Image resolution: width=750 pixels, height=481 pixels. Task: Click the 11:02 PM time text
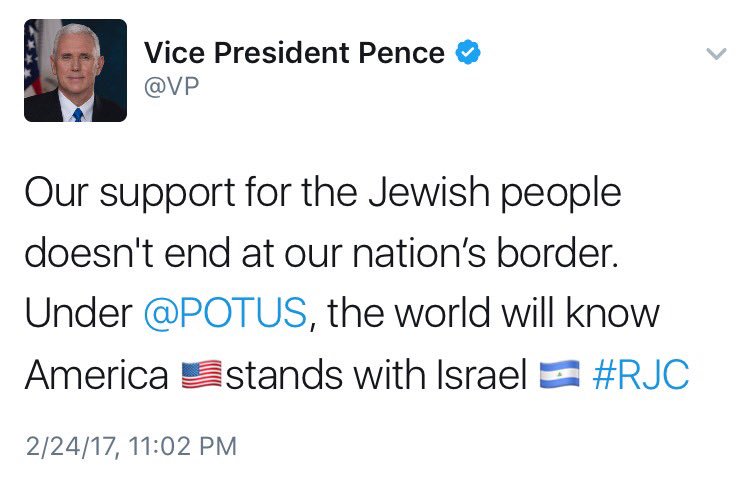coord(182,447)
